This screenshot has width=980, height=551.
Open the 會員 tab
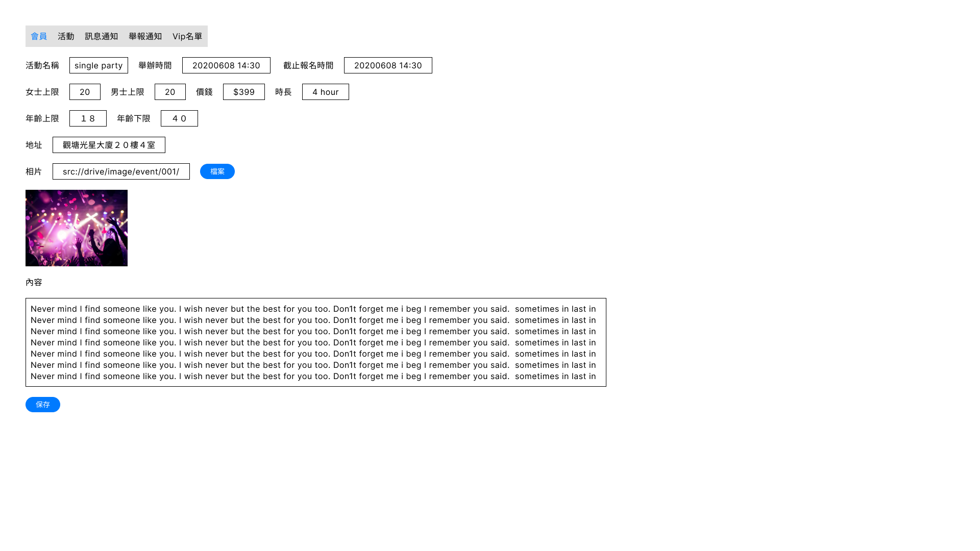[39, 36]
